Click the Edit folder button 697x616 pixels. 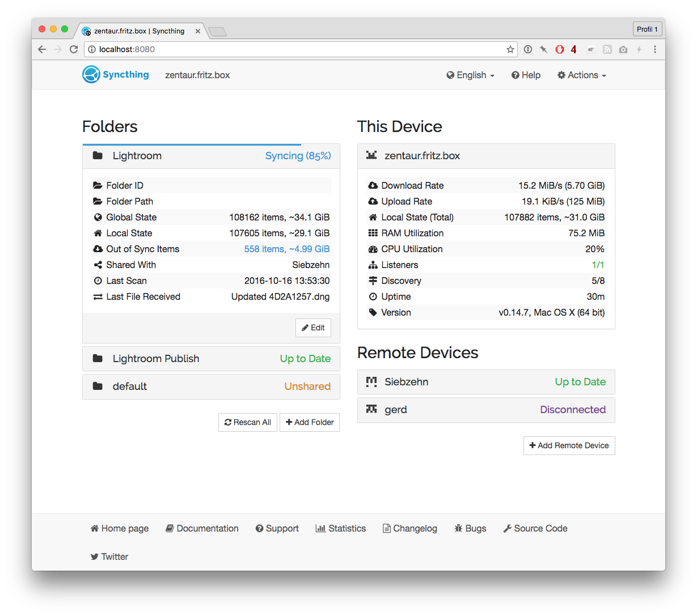[313, 328]
